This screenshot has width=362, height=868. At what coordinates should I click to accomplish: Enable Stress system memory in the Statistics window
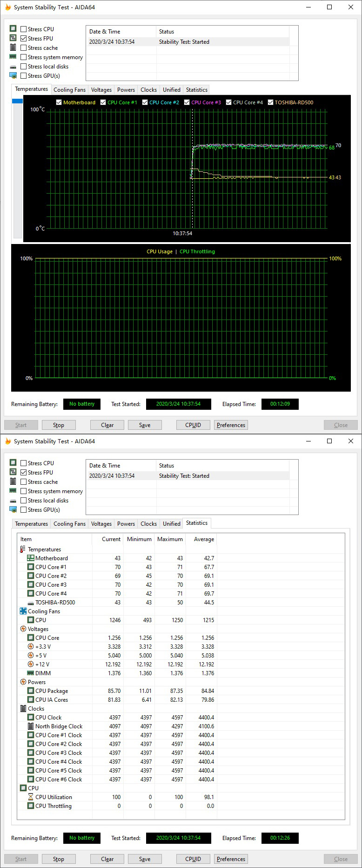coord(23,491)
